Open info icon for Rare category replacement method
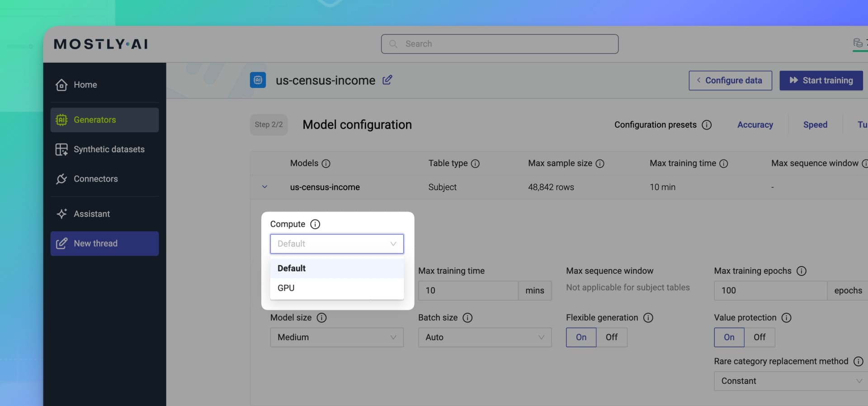 point(859,361)
